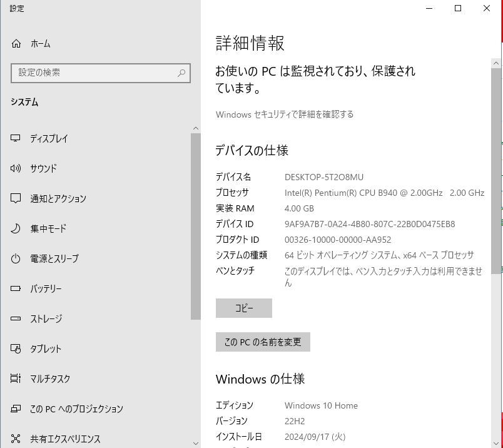
Task: Click main panel scroll down arrow
Action: (496, 444)
